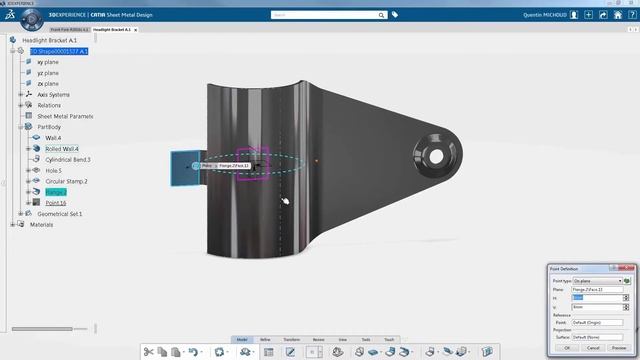The height and width of the screenshot is (360, 640).
Task: Click the tree horizontal scrollbar
Action: (42, 329)
